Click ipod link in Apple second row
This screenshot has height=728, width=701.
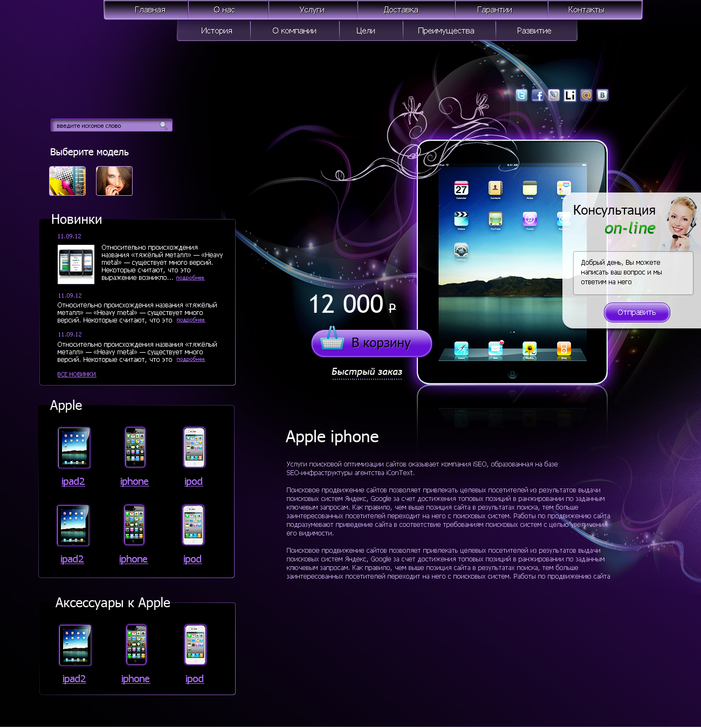pos(193,559)
